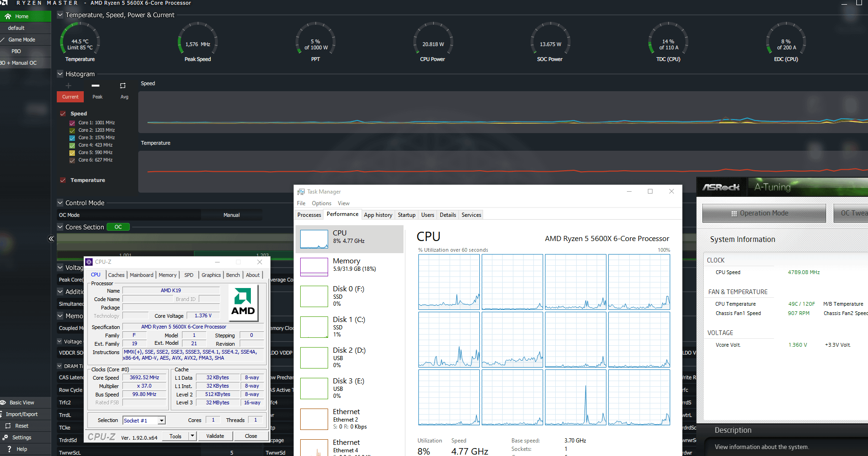Toggle the Core 2 histogram checkbox
The image size is (868, 456).
tap(72, 130)
